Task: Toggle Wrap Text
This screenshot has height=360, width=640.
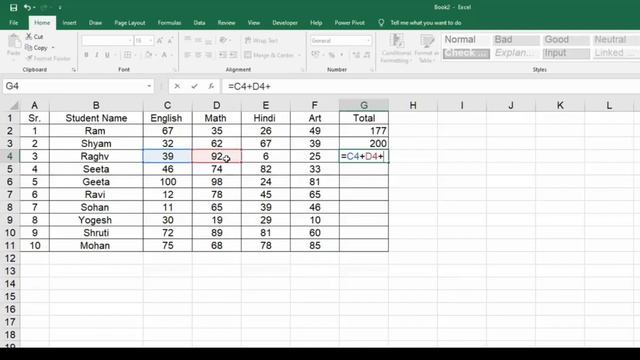Action: click(x=261, y=40)
